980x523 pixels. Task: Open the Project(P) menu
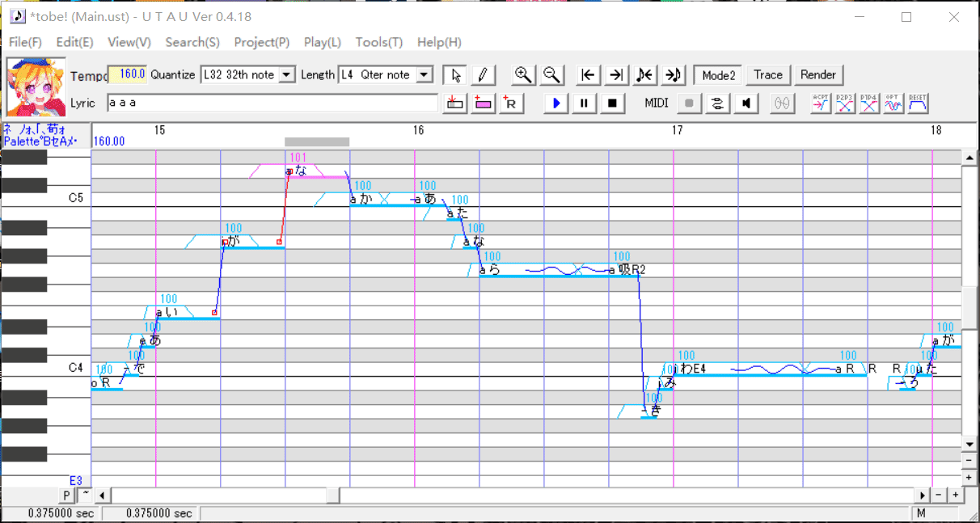tap(261, 42)
